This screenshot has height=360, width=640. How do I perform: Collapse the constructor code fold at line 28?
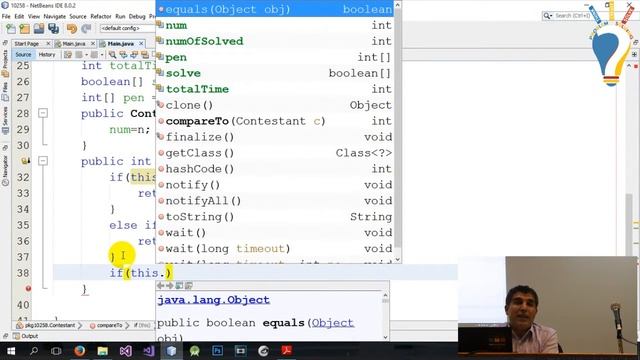(x=43, y=113)
